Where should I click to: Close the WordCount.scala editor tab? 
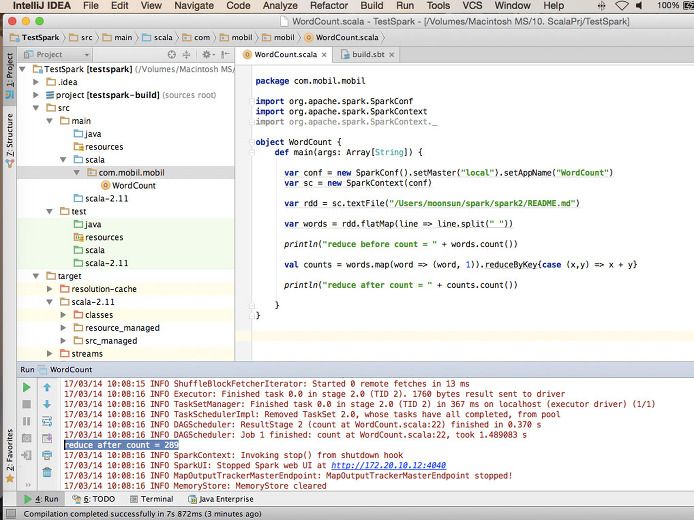point(324,55)
